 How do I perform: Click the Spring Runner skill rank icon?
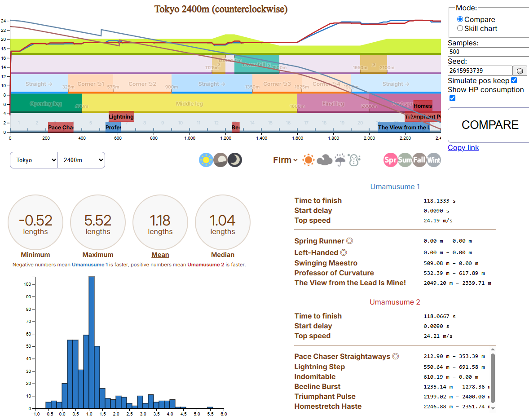(350, 241)
